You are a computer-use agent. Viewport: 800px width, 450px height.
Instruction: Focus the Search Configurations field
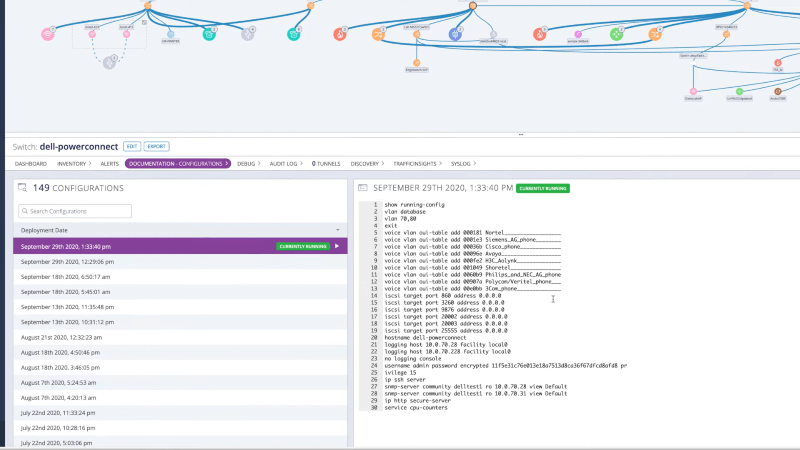click(75, 211)
